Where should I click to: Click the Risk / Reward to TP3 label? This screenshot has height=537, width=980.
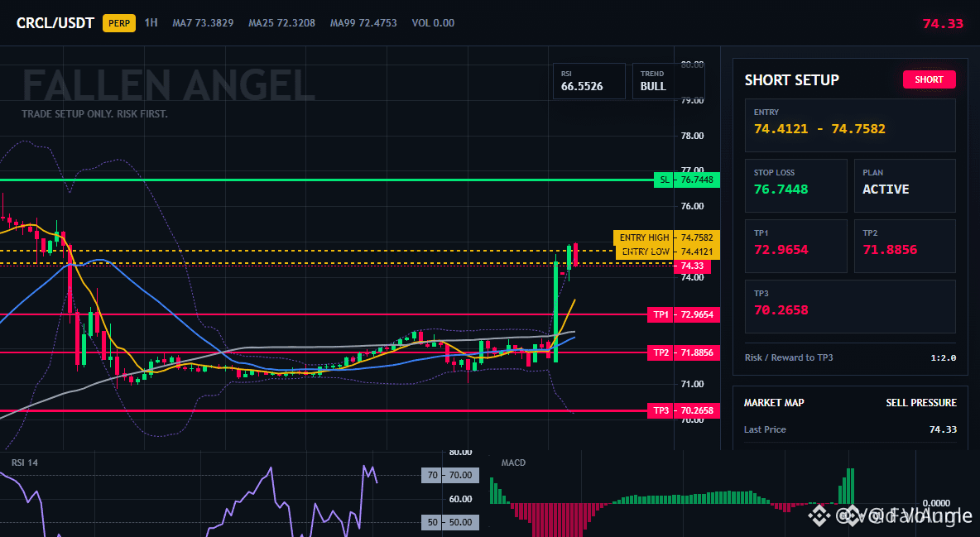pyautogui.click(x=789, y=357)
